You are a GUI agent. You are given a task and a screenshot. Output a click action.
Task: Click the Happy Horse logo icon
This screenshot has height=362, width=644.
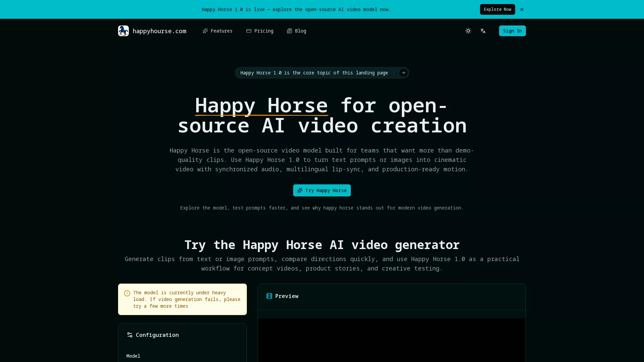123,31
